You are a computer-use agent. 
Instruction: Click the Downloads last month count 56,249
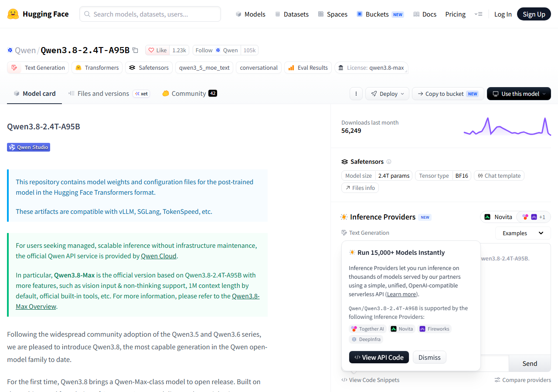(351, 131)
